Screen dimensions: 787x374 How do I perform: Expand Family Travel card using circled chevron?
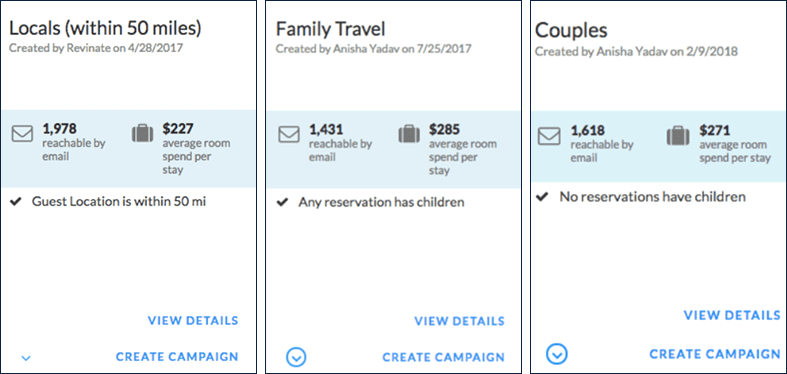tap(296, 357)
